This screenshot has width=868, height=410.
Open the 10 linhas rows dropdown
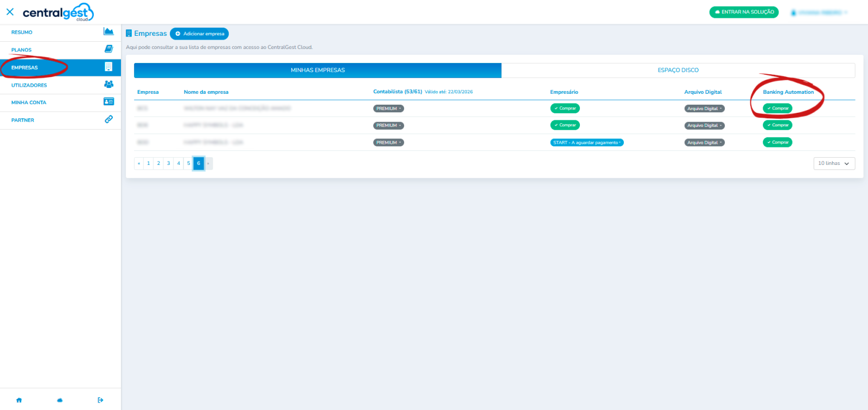pos(834,163)
